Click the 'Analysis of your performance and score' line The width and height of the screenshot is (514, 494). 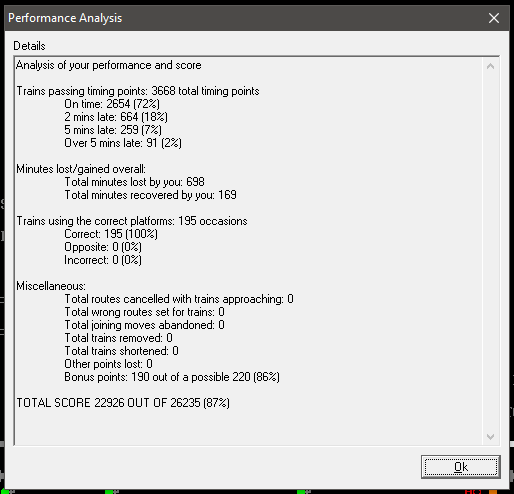pyautogui.click(x=109, y=65)
